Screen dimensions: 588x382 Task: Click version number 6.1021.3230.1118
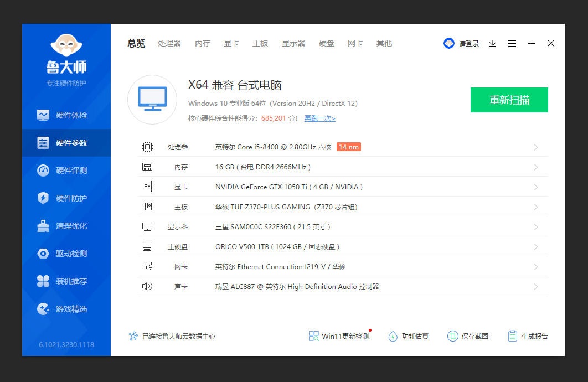[x=66, y=344]
